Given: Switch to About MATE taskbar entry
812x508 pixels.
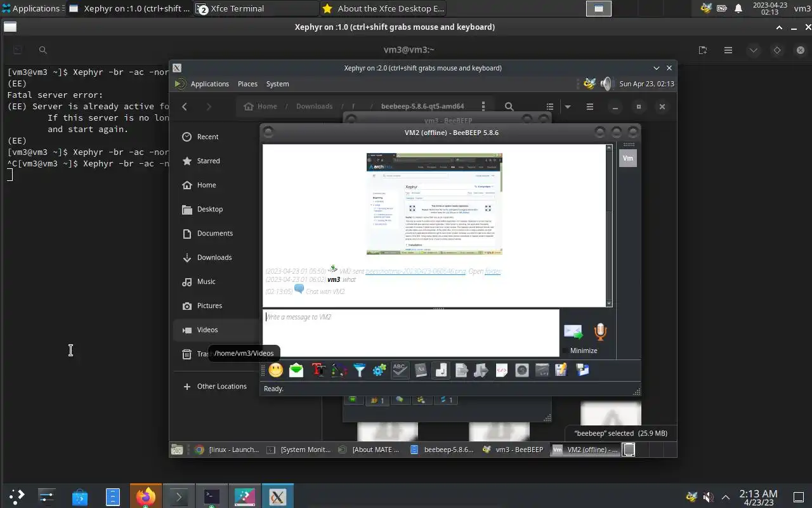Looking at the screenshot, I should tap(370, 450).
